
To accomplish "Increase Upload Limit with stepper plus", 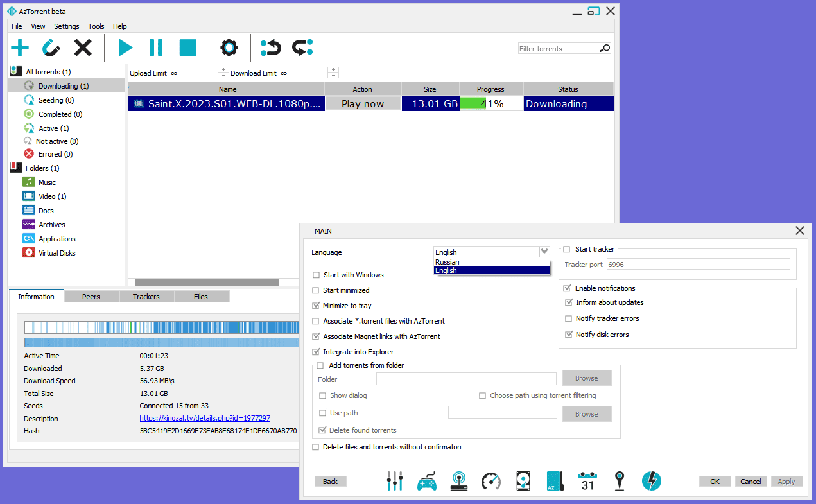I will (223, 70).
